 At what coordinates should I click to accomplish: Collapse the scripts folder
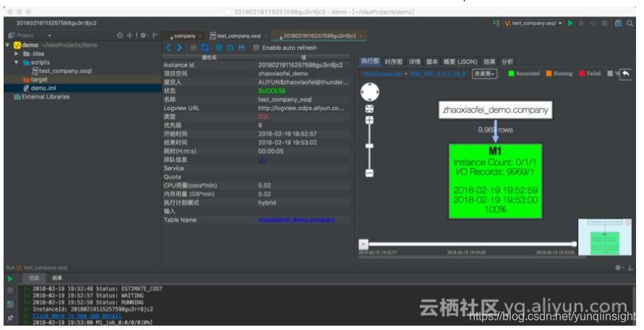[17, 62]
